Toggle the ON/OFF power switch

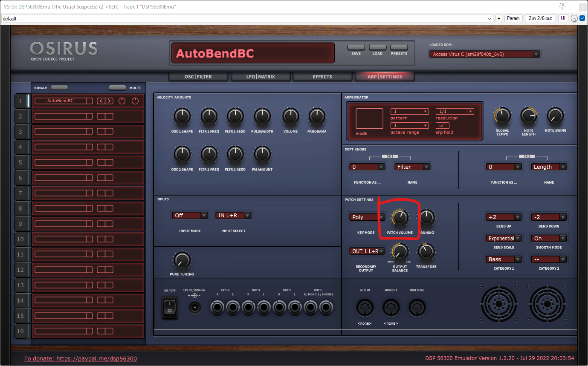[170, 308]
